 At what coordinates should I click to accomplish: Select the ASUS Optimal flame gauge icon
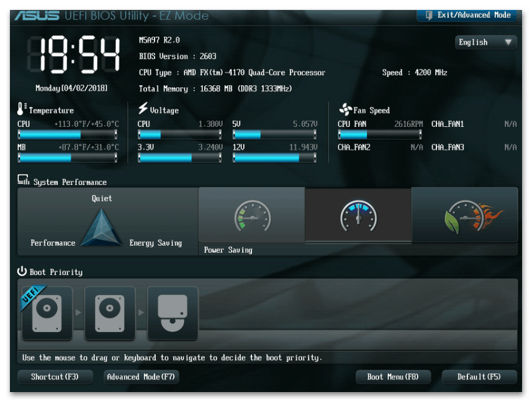pos(465,216)
